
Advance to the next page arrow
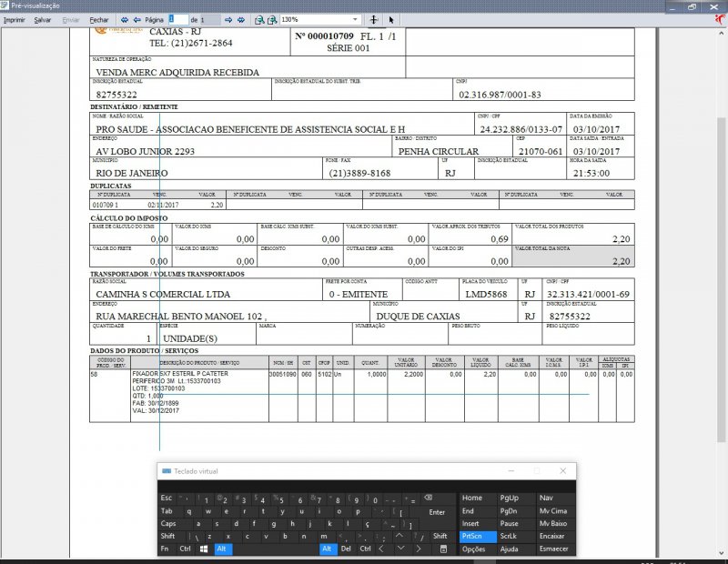point(228,19)
